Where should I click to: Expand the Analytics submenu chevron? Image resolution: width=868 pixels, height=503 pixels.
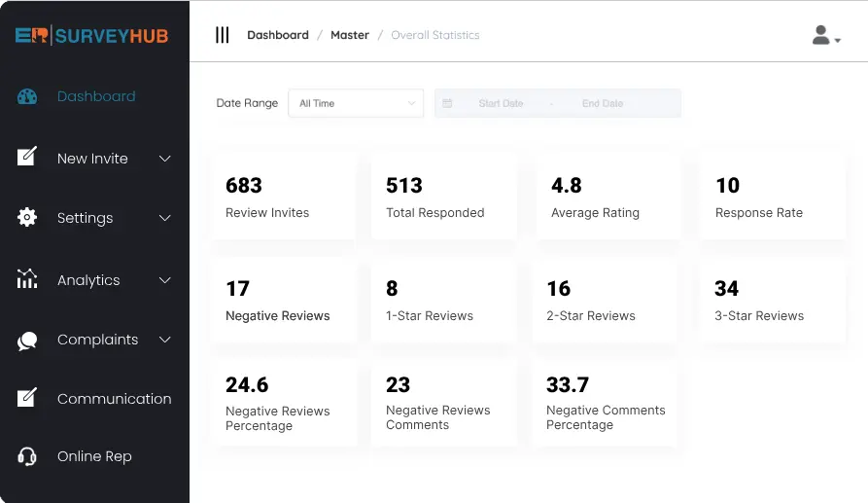(165, 280)
